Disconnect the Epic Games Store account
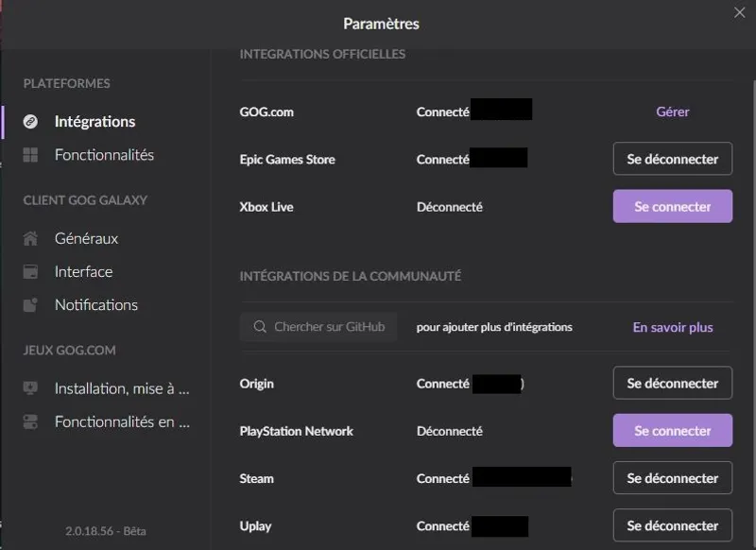 [672, 158]
